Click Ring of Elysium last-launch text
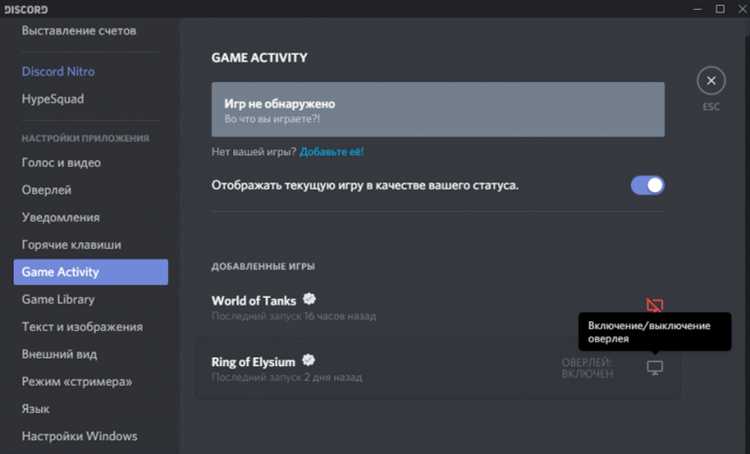Screen dimensions: 750x454 287,377
